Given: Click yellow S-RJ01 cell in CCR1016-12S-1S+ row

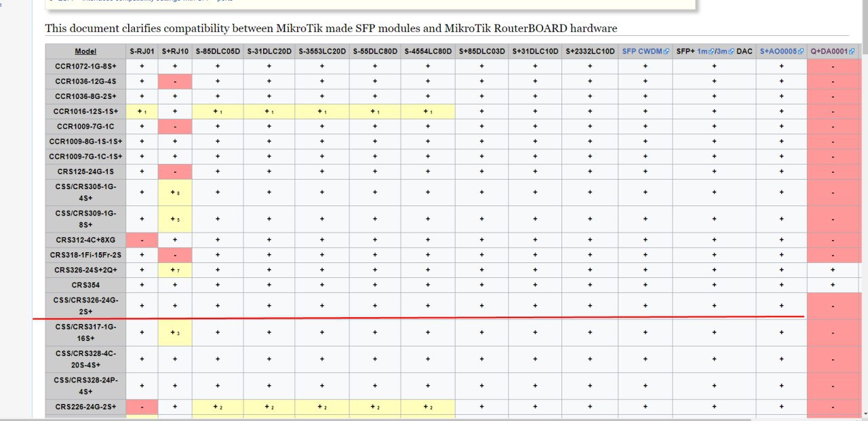Looking at the screenshot, I should pos(142,111).
